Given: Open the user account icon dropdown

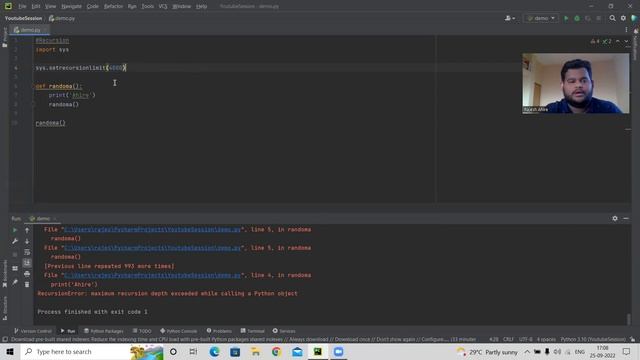Looking at the screenshot, I should pos(510,18).
